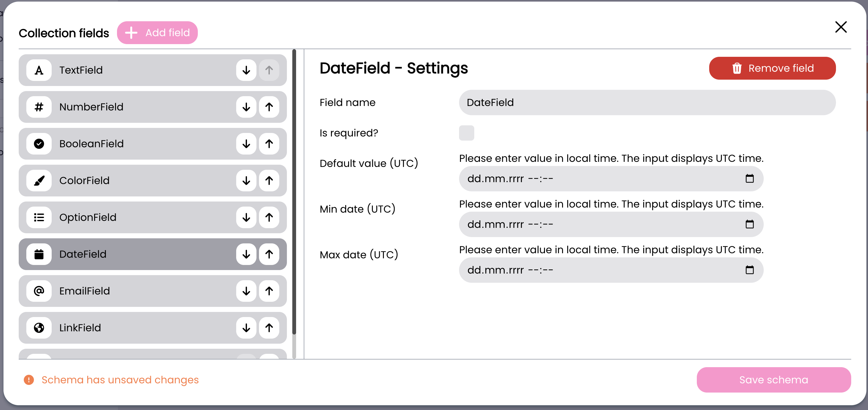Move DateField up one position
The image size is (868, 410).
[269, 254]
